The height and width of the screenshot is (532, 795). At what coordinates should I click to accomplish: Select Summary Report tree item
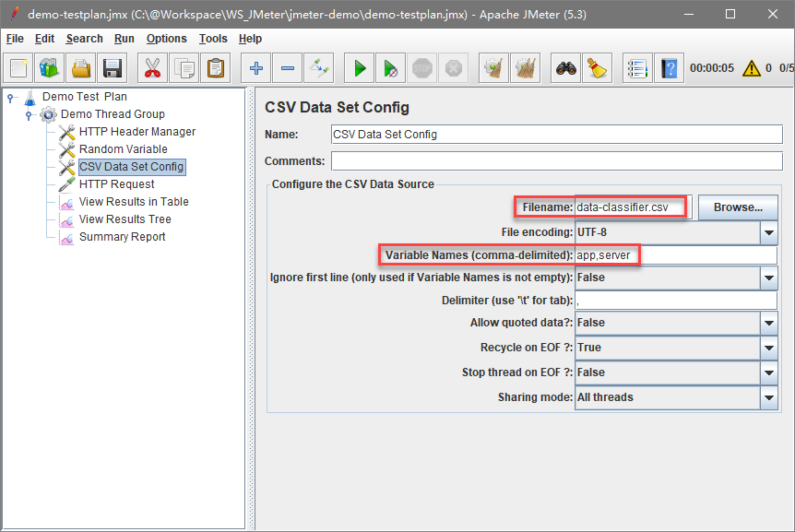click(122, 237)
